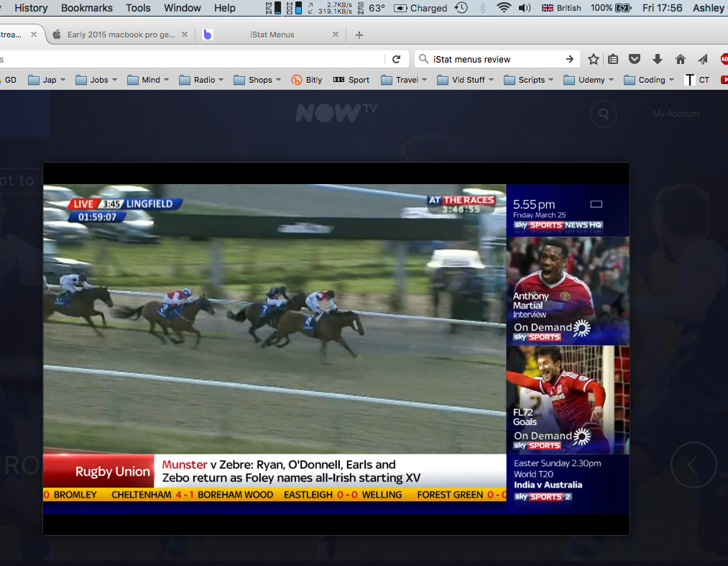Expand the Jap bookmarks folder
728x566 pixels.
coord(47,80)
